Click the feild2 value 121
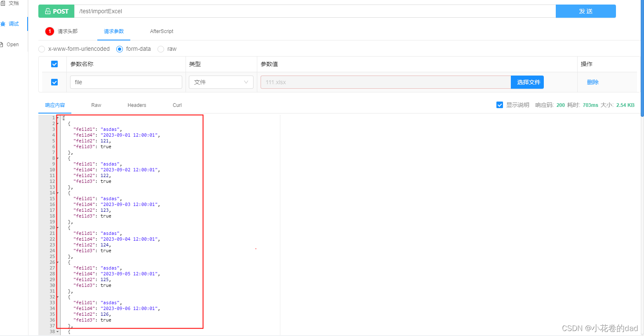The width and height of the screenshot is (644, 336). click(x=105, y=141)
